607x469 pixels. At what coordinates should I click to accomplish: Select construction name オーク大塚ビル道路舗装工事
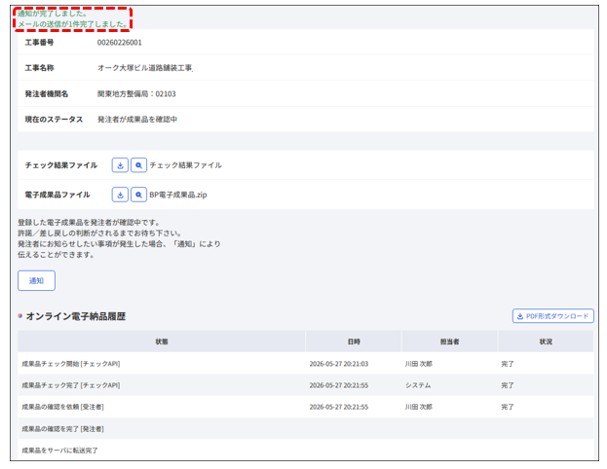click(145, 68)
